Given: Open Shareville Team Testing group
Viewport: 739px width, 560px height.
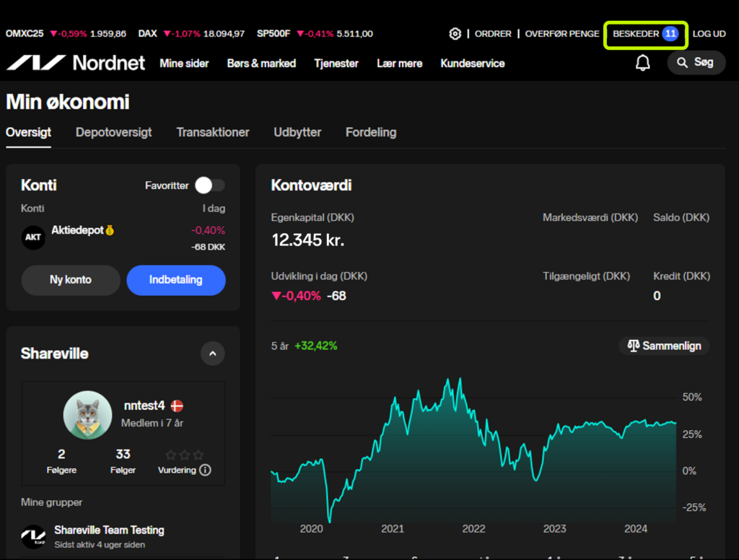Looking at the screenshot, I should coord(110,530).
